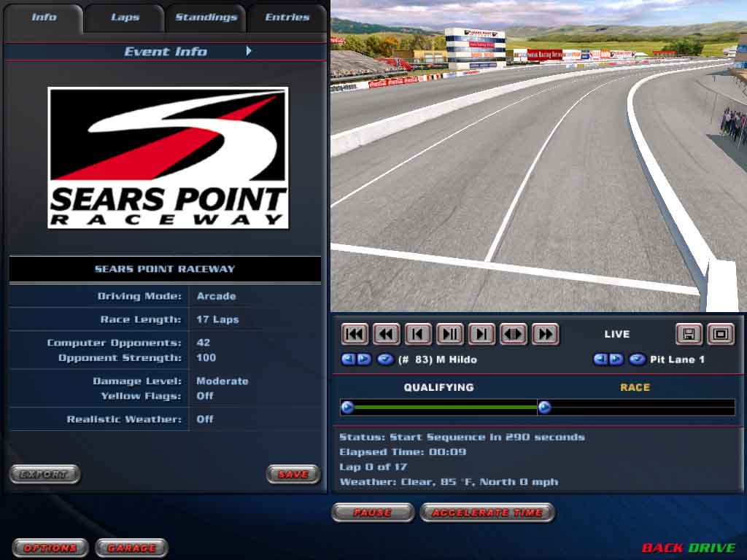747x560 pixels.
Task: Save replay using the floppy disk icon
Action: coord(688,334)
